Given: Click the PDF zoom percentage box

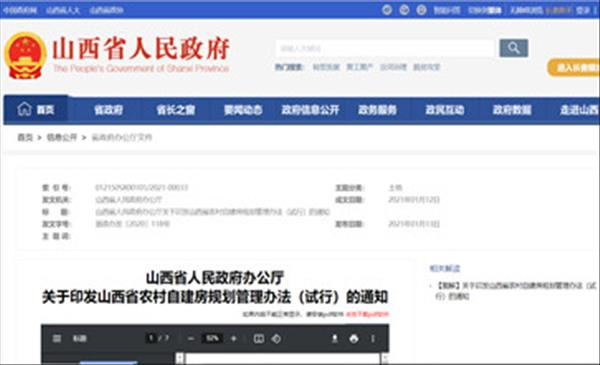Looking at the screenshot, I should click(212, 338).
